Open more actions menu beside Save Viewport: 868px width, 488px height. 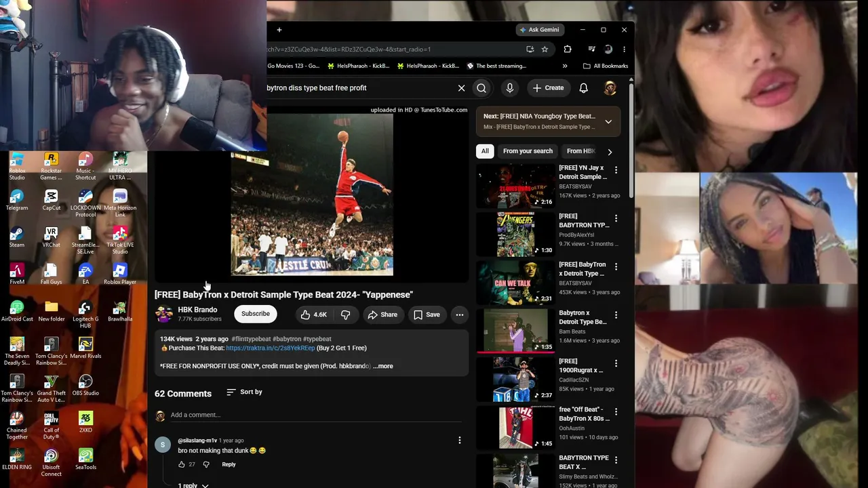460,314
